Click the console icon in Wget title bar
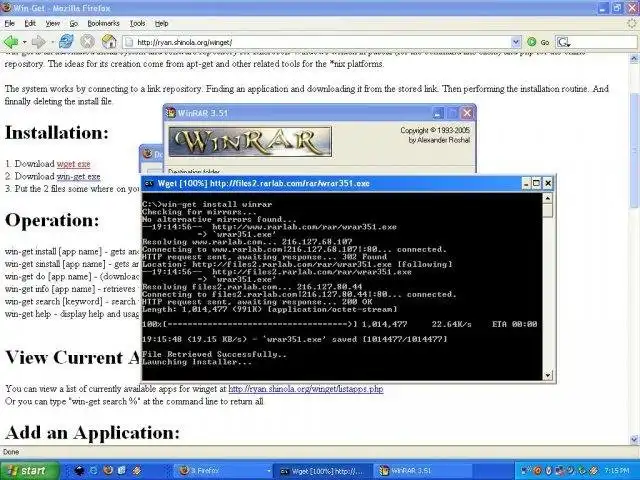640x480 pixels. 149,184
